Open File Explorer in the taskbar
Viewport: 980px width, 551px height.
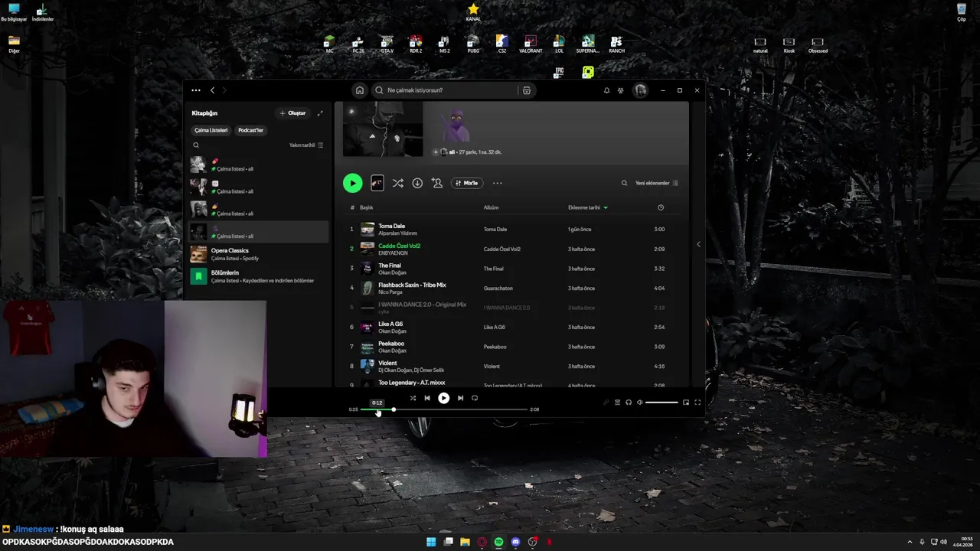[x=465, y=542]
